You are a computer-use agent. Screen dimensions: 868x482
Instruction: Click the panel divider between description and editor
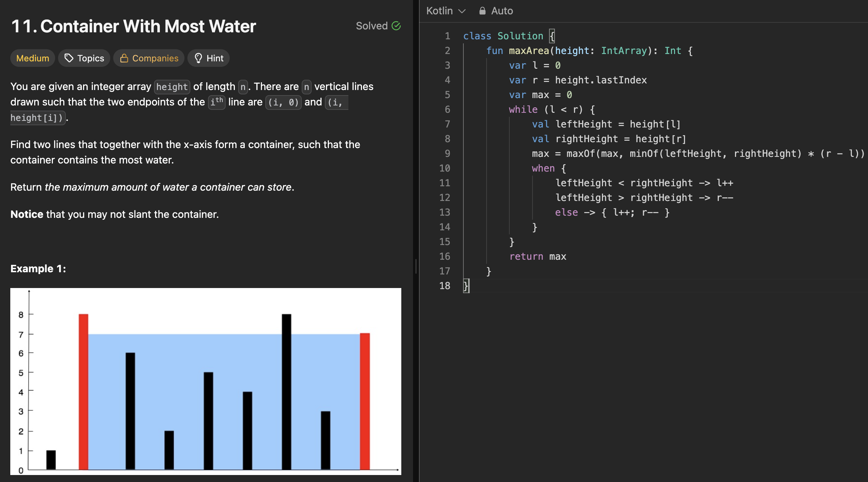click(x=416, y=266)
